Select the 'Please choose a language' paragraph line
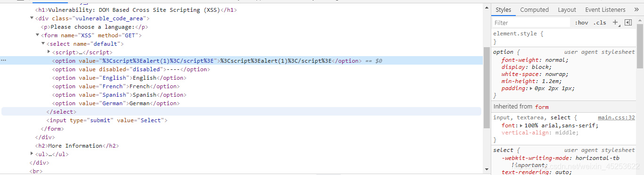The height and width of the screenshot is (175, 644). (x=95, y=27)
